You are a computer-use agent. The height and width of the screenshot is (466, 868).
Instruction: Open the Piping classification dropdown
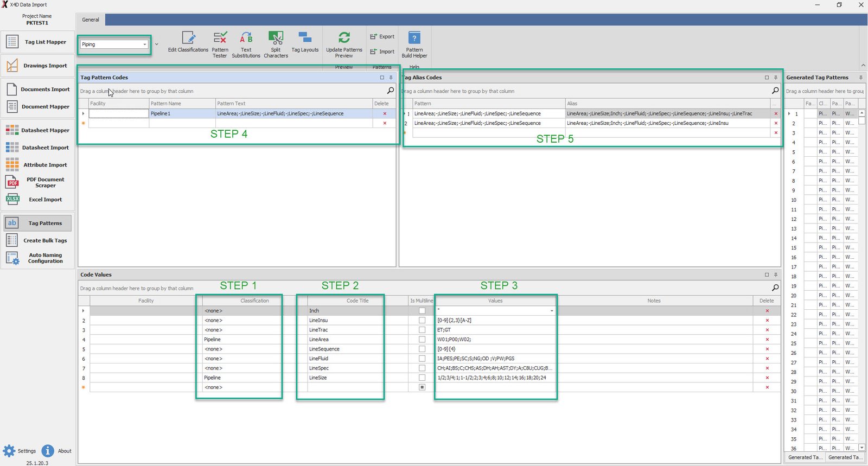point(145,44)
